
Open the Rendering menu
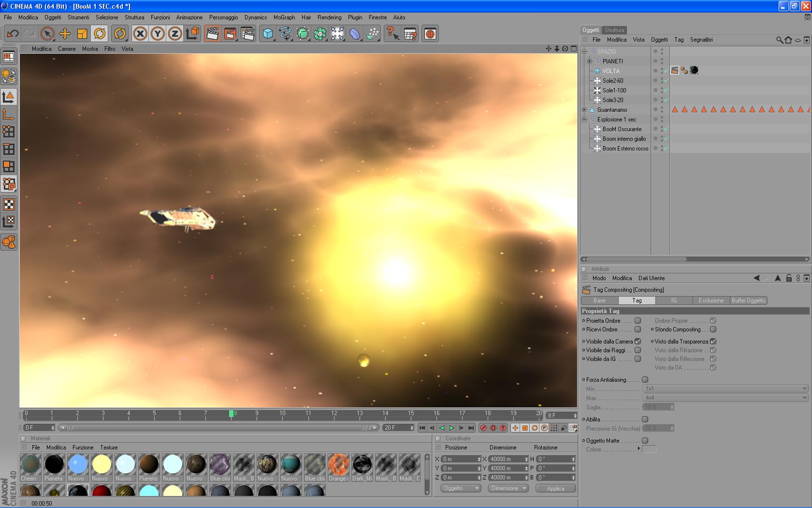(x=329, y=17)
